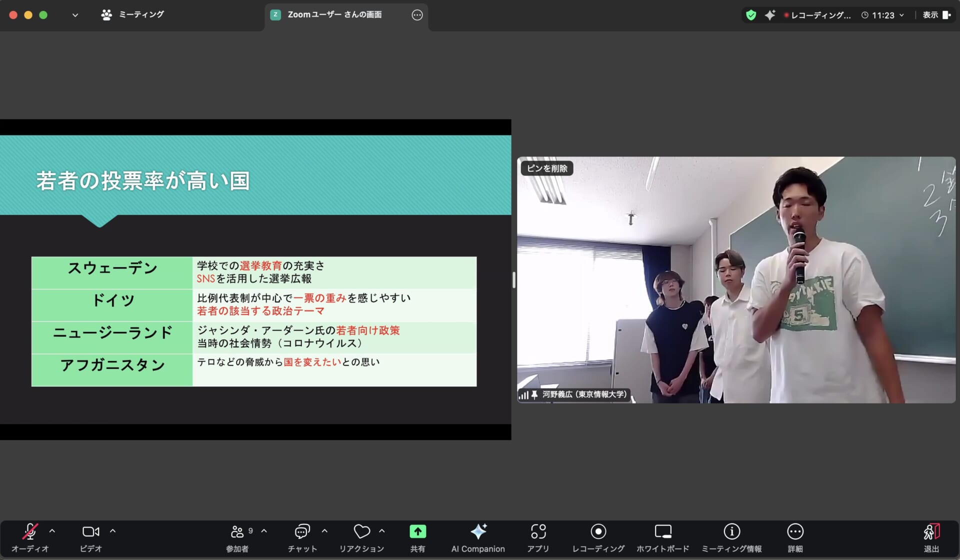Viewport: 960px width, 560px height.
Task: Open the Whiteboard tool
Action: pyautogui.click(x=662, y=531)
